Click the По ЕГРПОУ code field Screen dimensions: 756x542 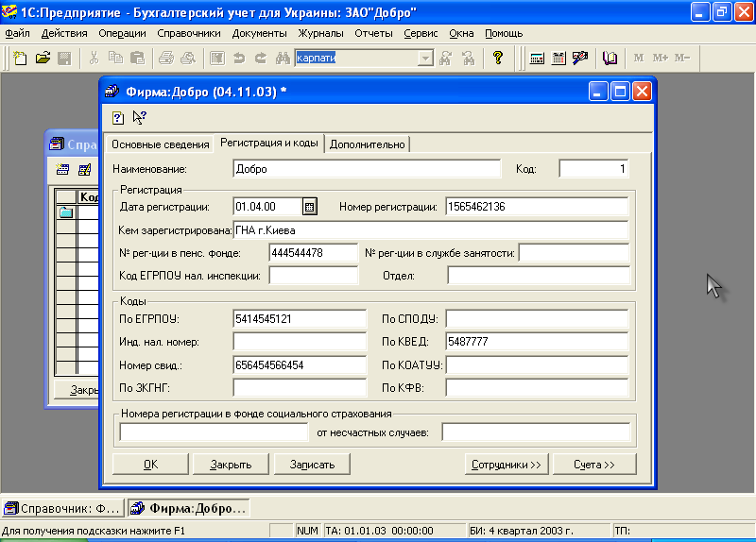tap(300, 319)
